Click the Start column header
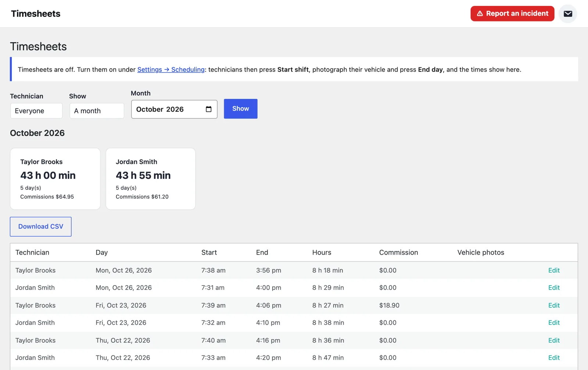Screen dimensions: 588x370 209,252
